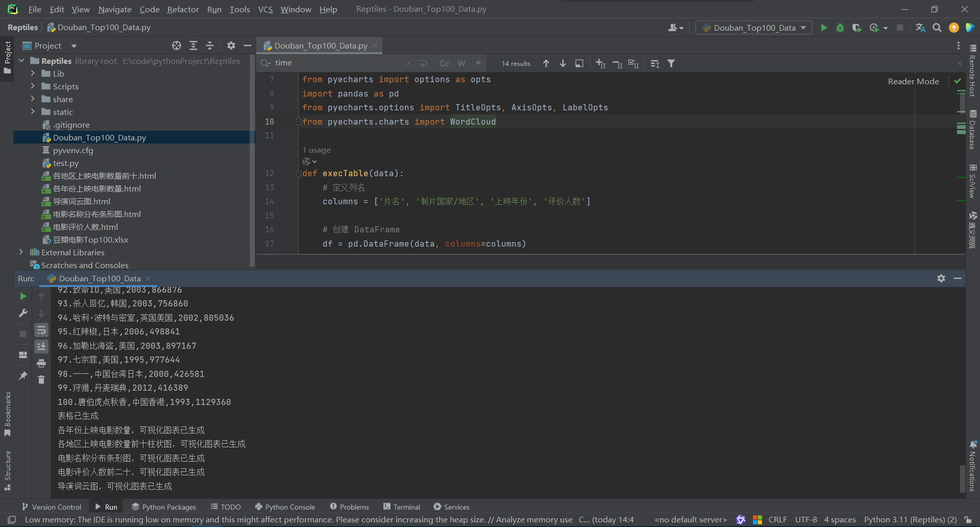The width and height of the screenshot is (980, 527).
Task: Toggle select all occurrences icon
Action: 633,63
